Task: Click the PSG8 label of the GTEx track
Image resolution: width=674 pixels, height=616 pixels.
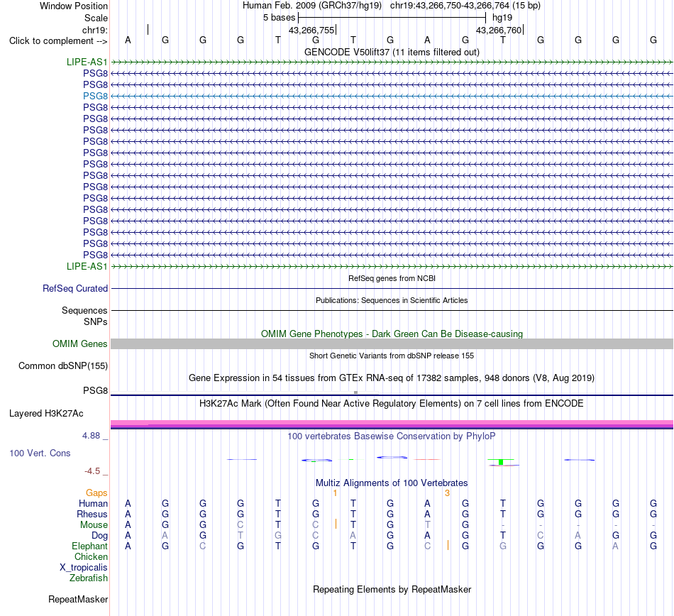Action: (x=96, y=390)
